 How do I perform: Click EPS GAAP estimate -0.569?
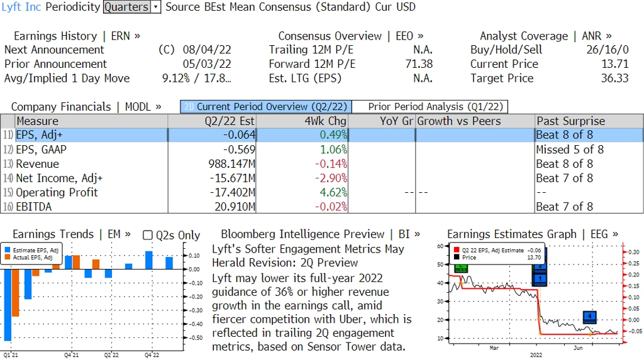[239, 150]
